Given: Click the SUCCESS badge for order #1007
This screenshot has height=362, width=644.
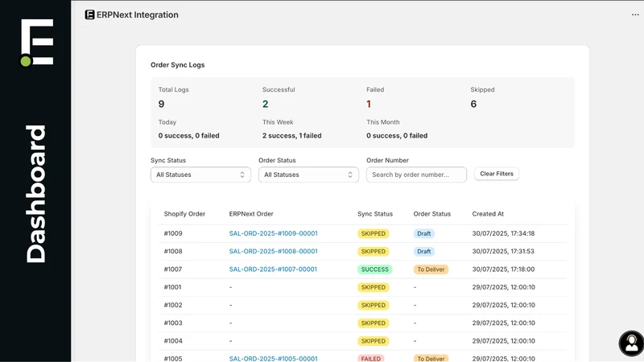Looking at the screenshot, I should tap(374, 269).
